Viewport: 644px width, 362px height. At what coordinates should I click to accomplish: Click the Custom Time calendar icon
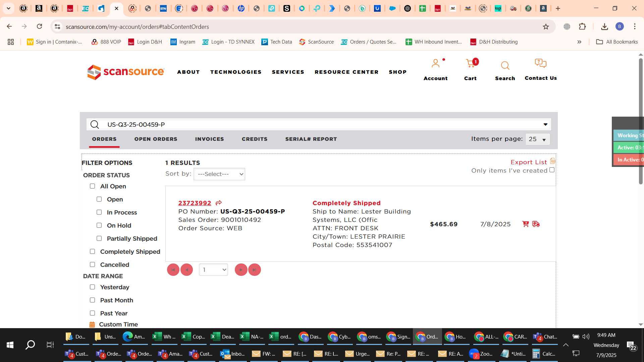92,324
